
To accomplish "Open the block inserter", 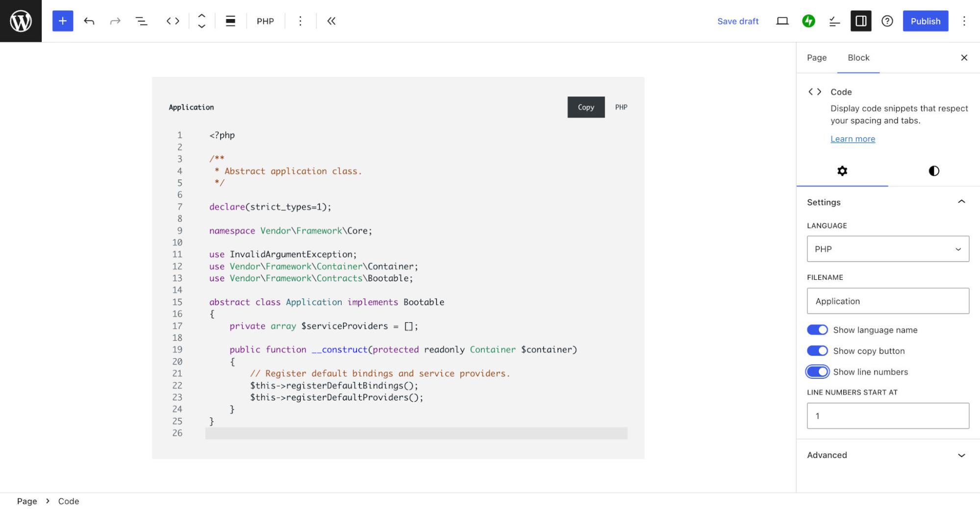I will (x=62, y=21).
